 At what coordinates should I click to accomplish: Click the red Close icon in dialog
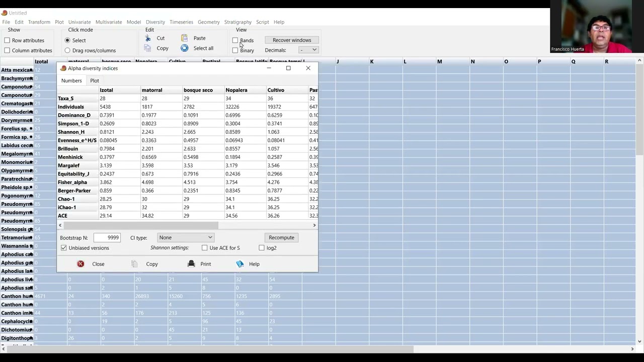click(80, 264)
